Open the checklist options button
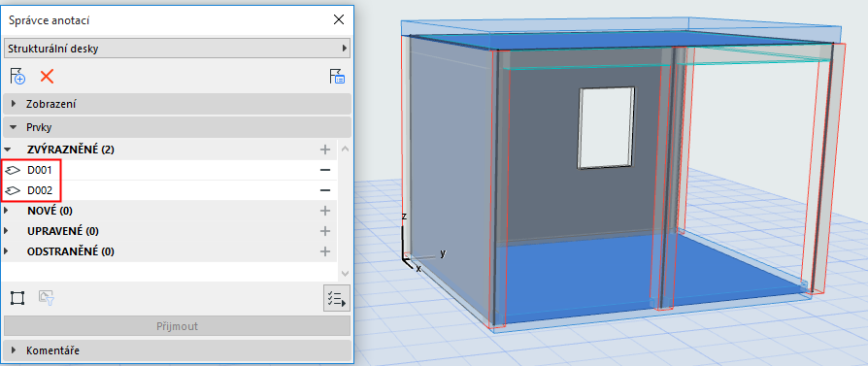The image size is (868, 366). [x=337, y=298]
